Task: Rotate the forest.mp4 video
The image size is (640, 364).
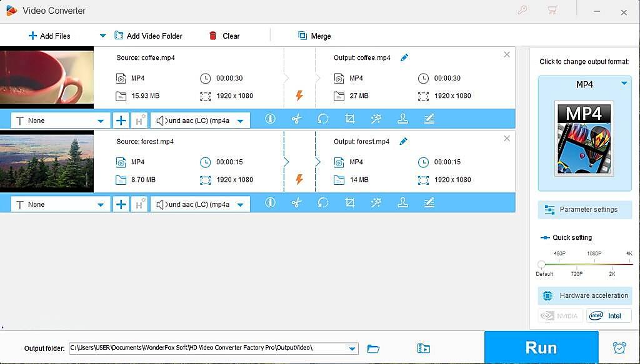Action: (x=323, y=202)
